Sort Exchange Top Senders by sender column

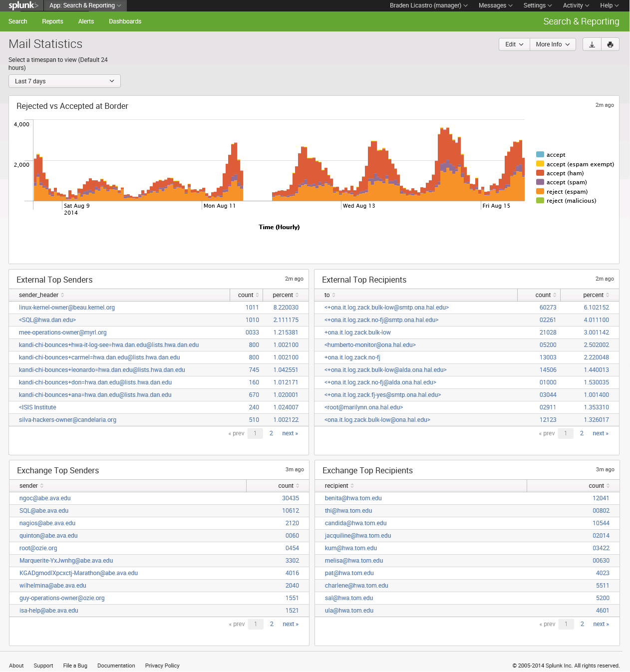pos(31,486)
